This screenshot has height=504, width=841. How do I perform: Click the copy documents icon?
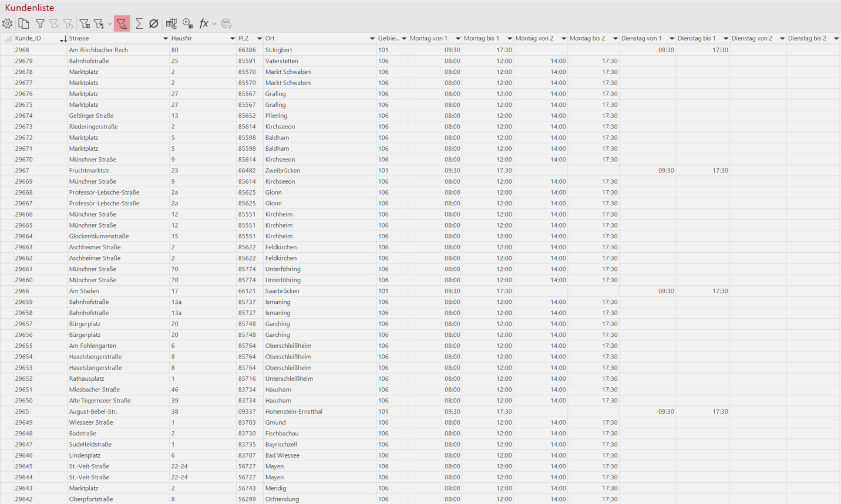pyautogui.click(x=23, y=23)
